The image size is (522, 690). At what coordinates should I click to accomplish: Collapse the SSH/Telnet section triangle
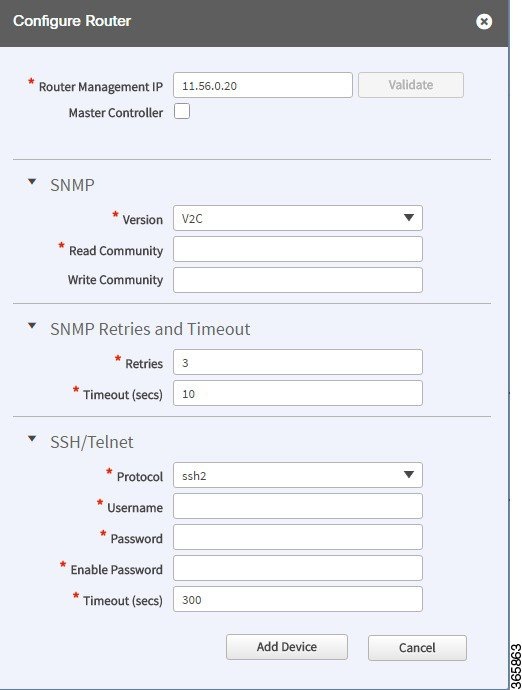[x=32, y=439]
